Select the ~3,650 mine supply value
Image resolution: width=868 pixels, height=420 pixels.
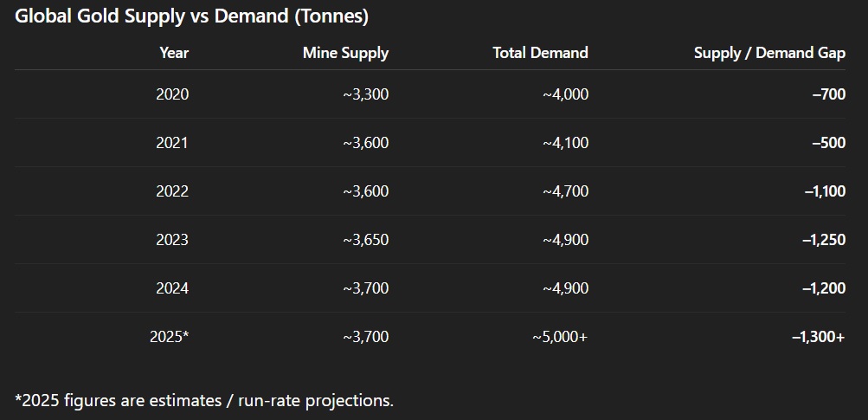click(365, 240)
